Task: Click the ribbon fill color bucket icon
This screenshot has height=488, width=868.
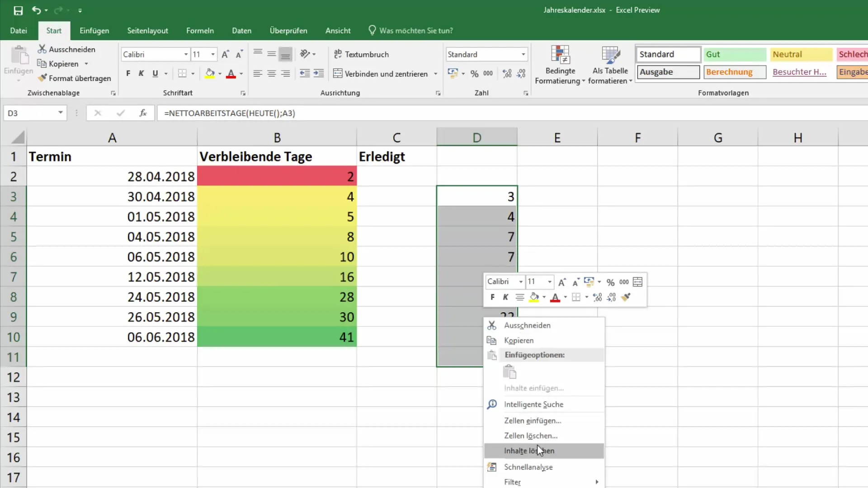Action: 210,73
